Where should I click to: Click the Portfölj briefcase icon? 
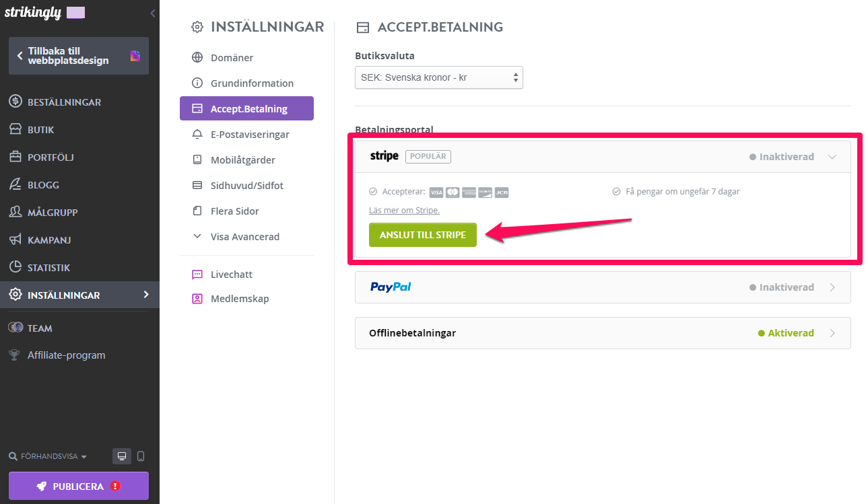15,157
